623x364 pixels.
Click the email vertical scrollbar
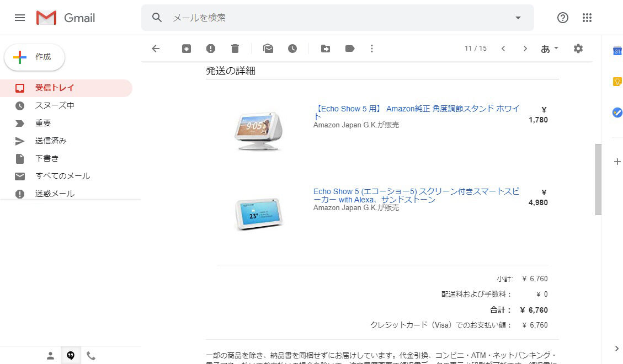point(598,179)
